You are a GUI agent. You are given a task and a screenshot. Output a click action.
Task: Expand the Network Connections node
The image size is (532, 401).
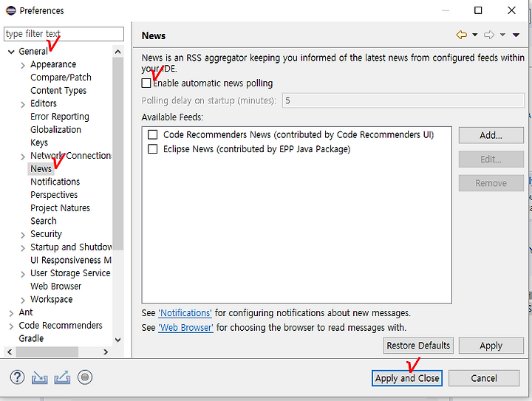point(23,157)
